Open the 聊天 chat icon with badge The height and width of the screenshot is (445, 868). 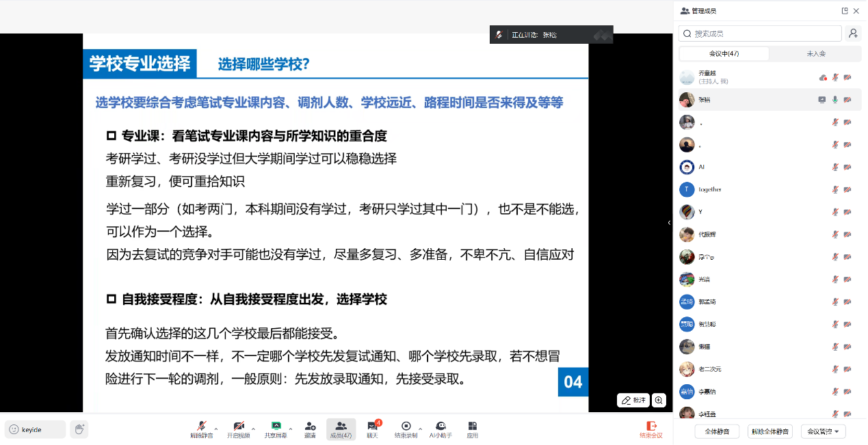point(372,426)
